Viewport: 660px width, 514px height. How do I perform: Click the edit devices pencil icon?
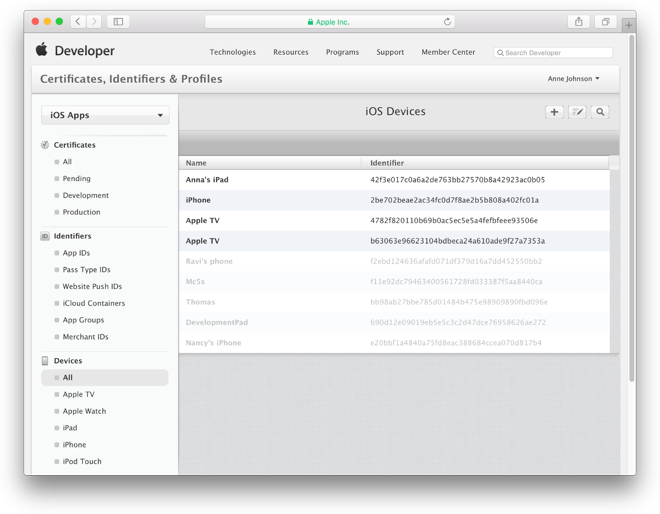[x=577, y=112]
